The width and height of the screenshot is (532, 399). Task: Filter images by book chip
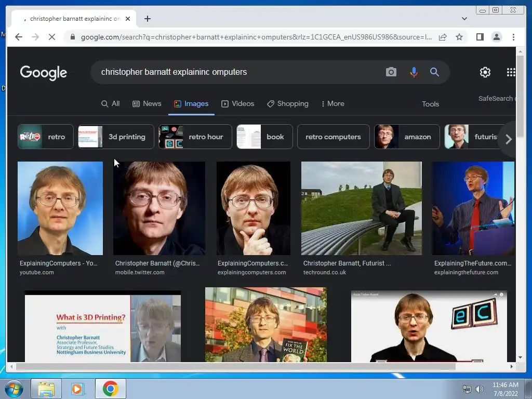pos(264,137)
